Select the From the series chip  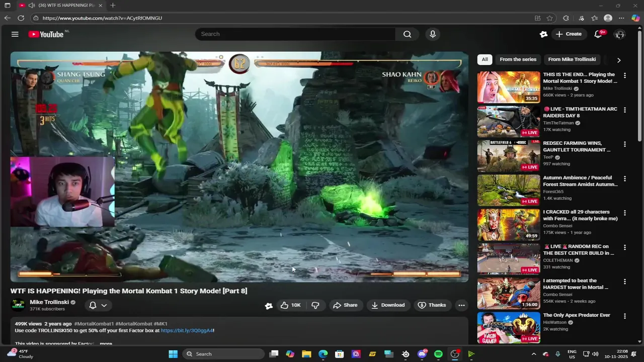[x=518, y=59]
